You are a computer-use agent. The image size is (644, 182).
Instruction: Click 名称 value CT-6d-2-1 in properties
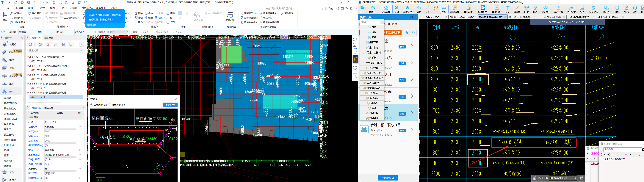(60, 122)
